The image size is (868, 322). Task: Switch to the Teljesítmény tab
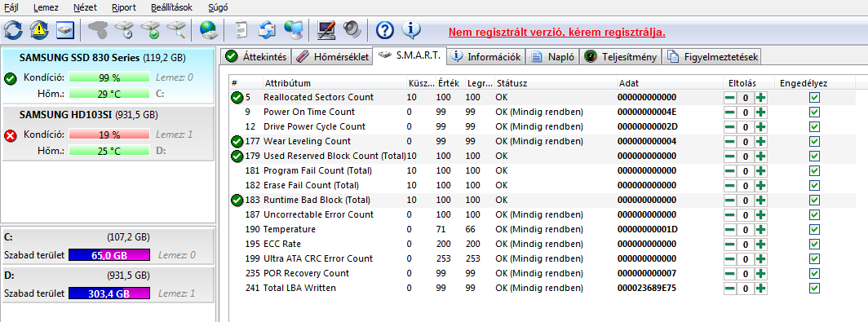621,57
